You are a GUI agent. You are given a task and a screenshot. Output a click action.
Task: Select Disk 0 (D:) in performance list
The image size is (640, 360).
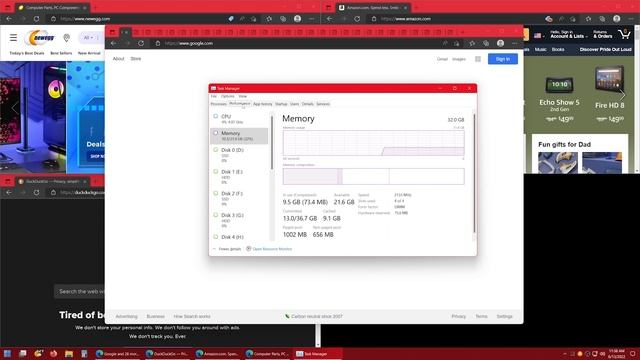[x=240, y=155]
